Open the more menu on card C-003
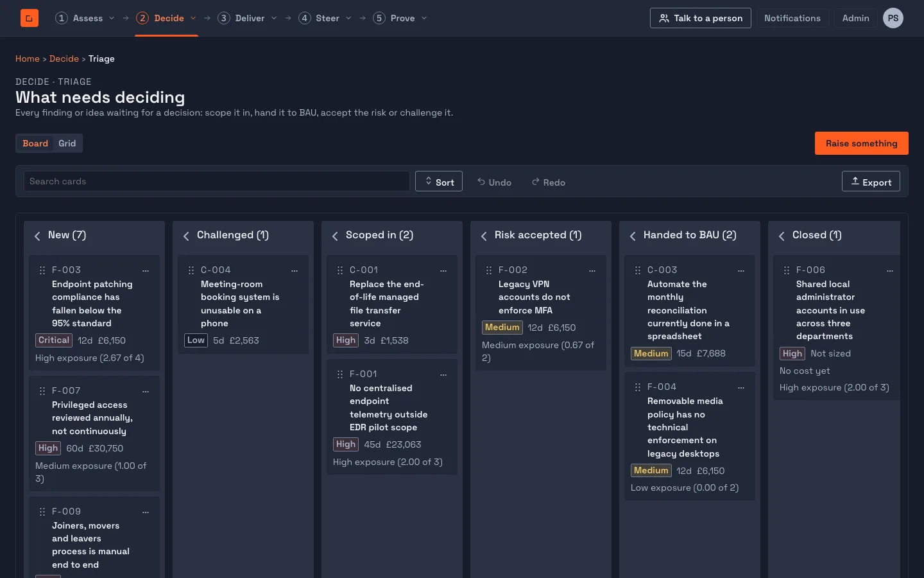This screenshot has height=578, width=924. [x=741, y=270]
